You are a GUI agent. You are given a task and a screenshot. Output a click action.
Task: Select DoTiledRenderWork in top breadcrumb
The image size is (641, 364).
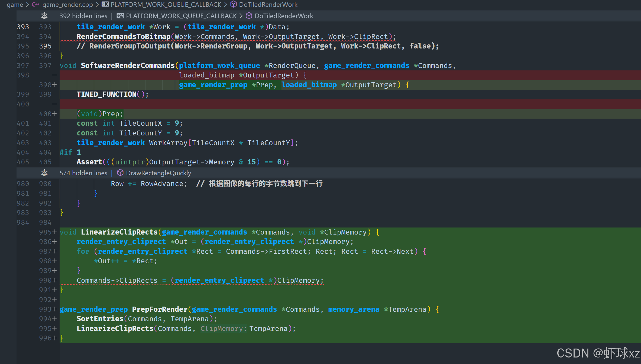[268, 5]
